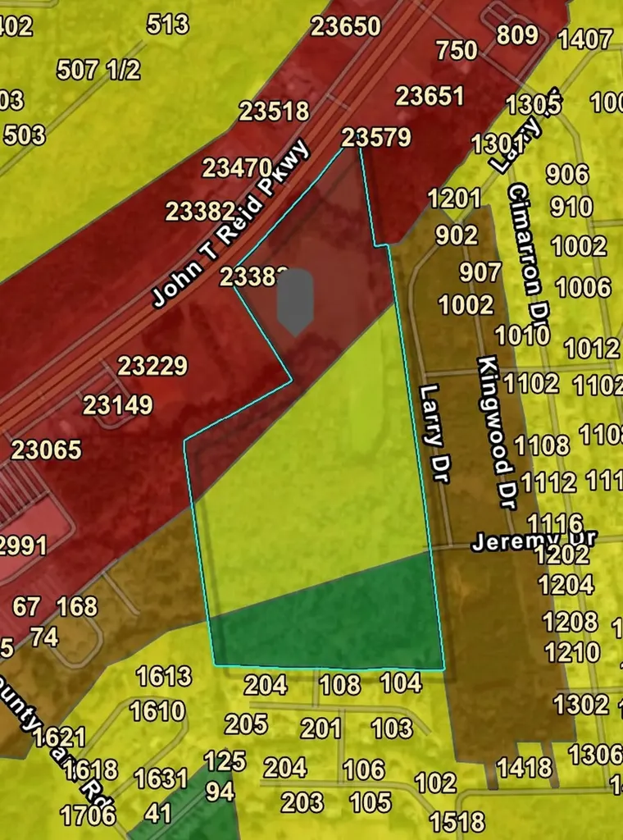Click the Kingwood Dr street label
This screenshot has width=623, height=840.
point(496,432)
